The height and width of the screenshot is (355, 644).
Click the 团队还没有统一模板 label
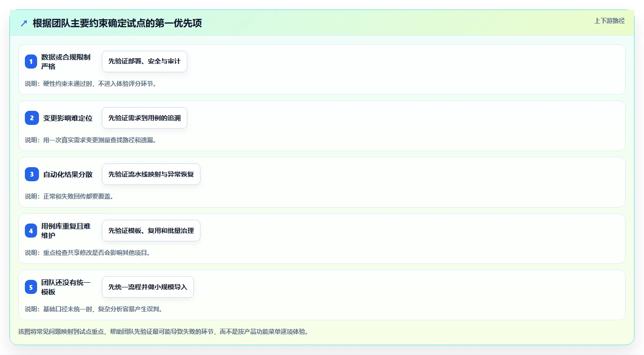pos(66,287)
